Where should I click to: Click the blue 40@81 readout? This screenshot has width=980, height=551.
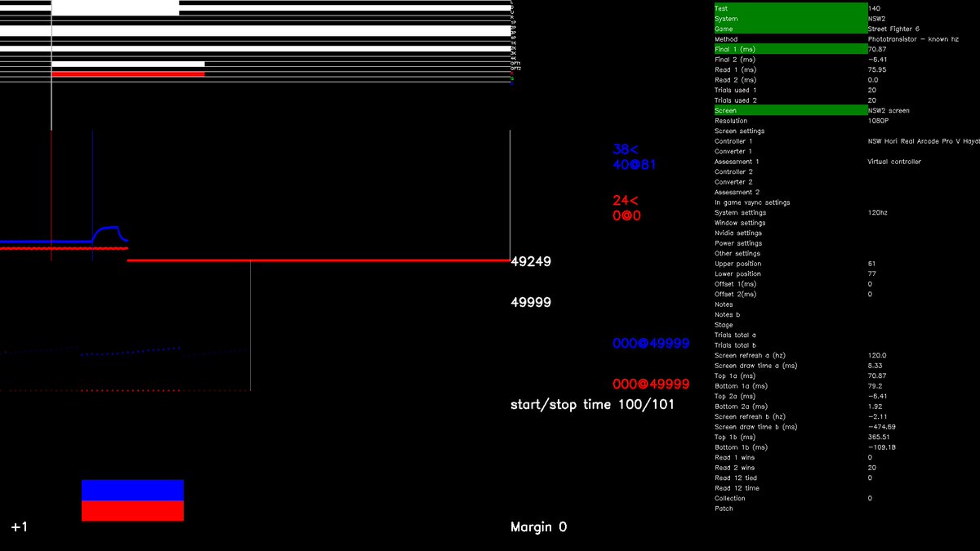click(635, 165)
